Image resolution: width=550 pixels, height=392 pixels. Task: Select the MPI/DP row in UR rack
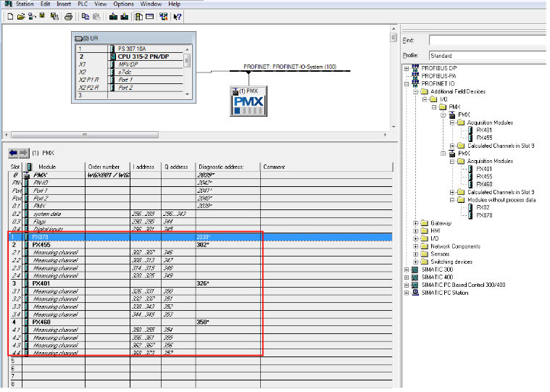[x=128, y=64]
